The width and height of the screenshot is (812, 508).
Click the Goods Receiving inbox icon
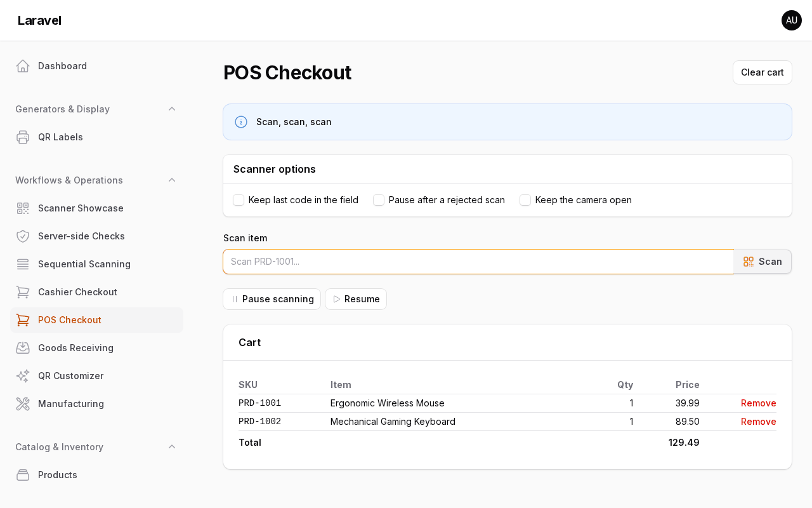point(23,348)
